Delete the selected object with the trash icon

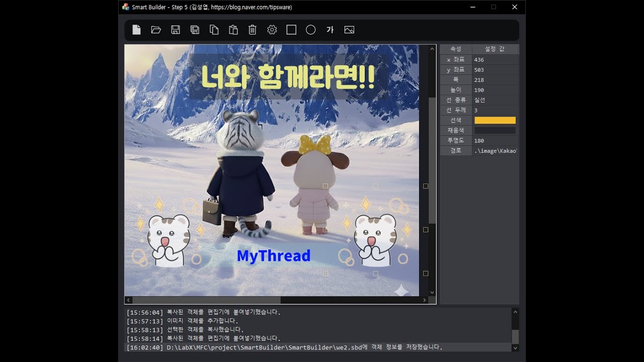pyautogui.click(x=253, y=30)
